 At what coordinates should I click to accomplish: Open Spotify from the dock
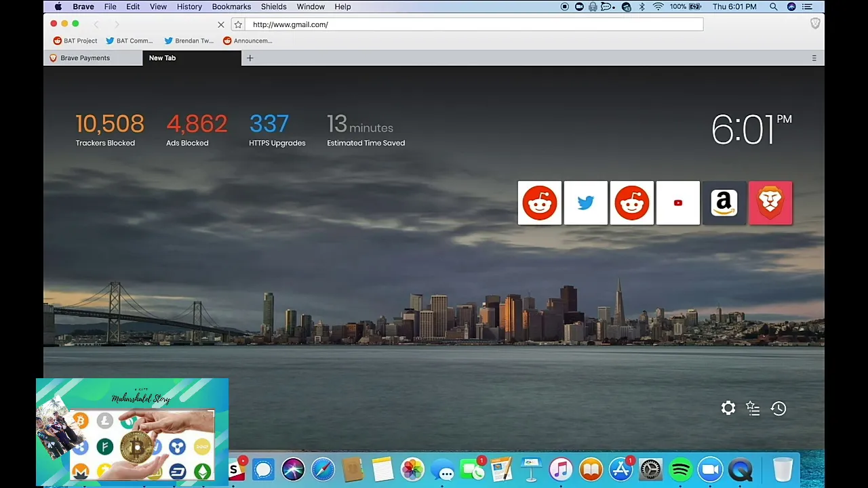pyautogui.click(x=680, y=469)
